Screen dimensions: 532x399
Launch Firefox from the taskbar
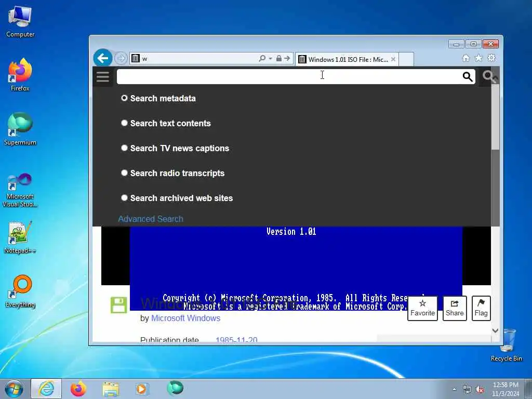(78, 389)
